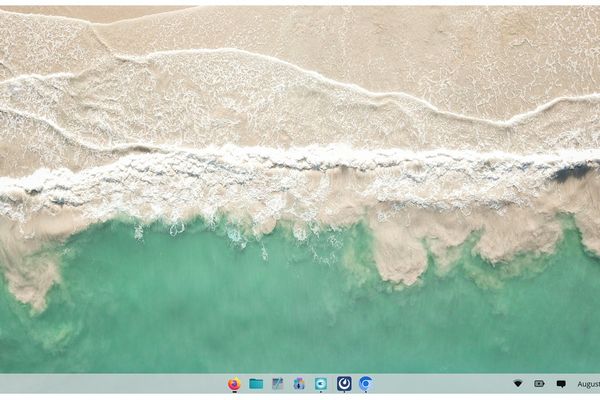This screenshot has width=600, height=400.
Task: Open the teal folder file manager
Action: [x=256, y=384]
